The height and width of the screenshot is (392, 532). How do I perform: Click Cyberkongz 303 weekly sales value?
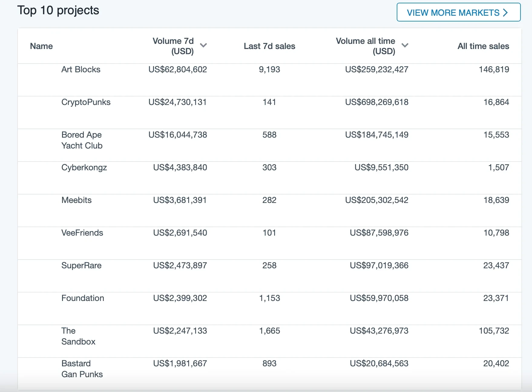pyautogui.click(x=269, y=168)
